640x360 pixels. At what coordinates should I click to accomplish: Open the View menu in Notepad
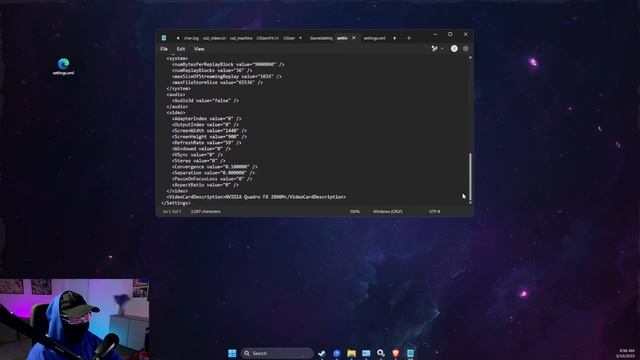tap(199, 49)
